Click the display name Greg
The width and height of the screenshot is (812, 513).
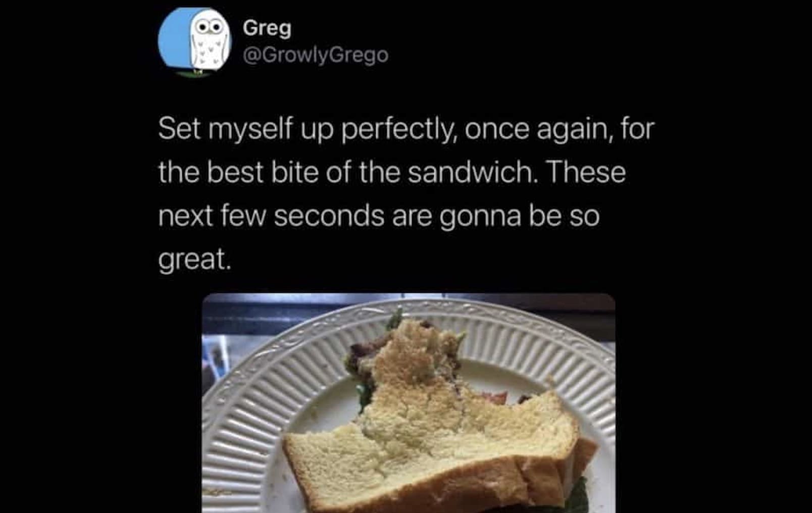pos(267,27)
